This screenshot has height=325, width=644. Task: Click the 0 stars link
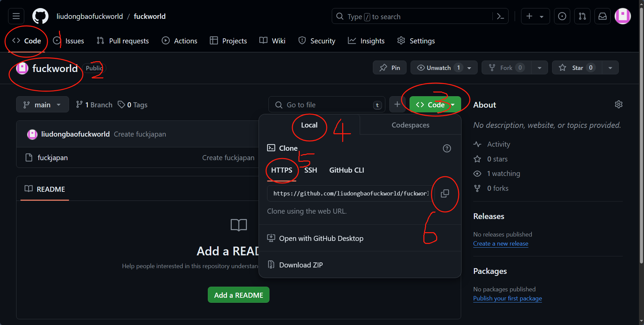pos(490,159)
